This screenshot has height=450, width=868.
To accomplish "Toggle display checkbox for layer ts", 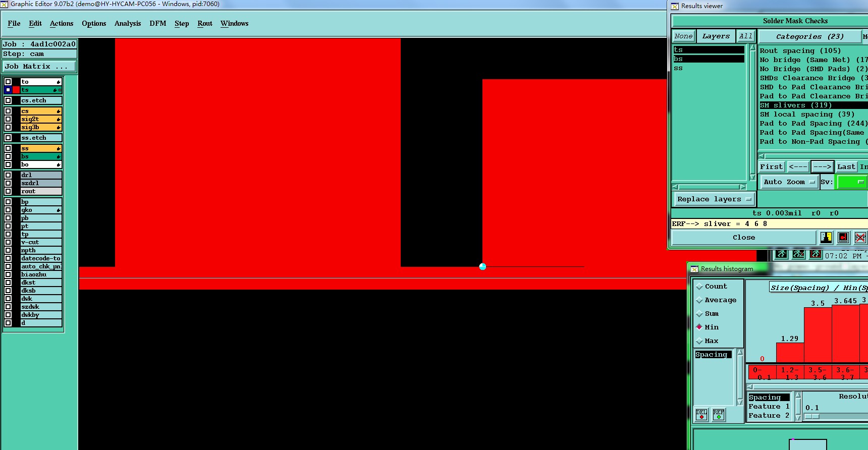I will (8, 90).
